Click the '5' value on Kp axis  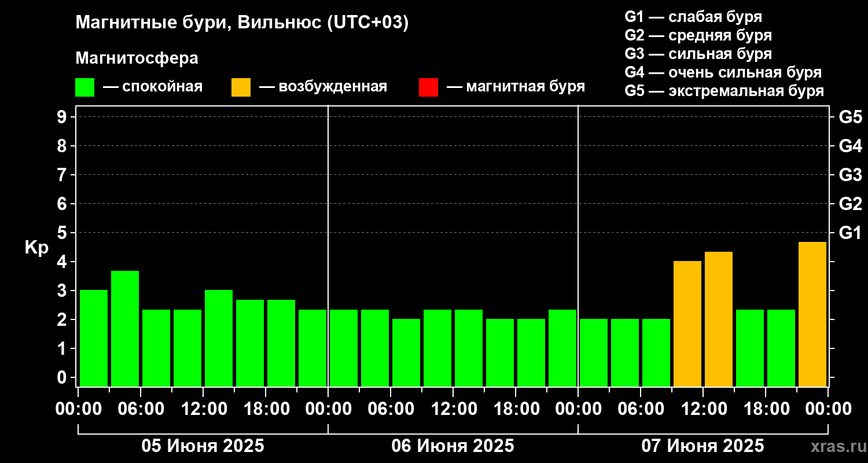click(x=62, y=233)
